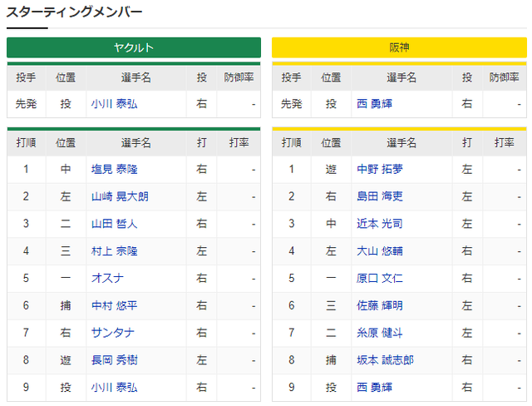Click 投手 header in Hanshin pitcher table

tap(292, 77)
